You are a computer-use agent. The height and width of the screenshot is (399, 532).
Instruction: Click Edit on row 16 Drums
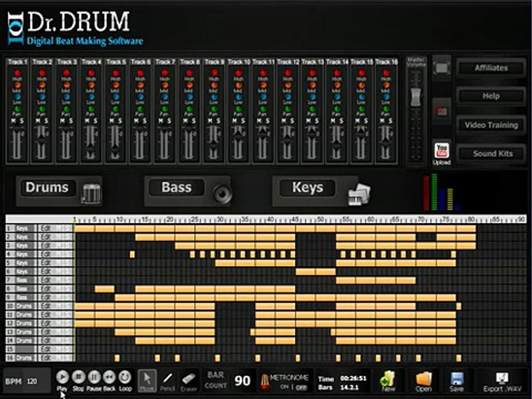pyautogui.click(x=45, y=357)
